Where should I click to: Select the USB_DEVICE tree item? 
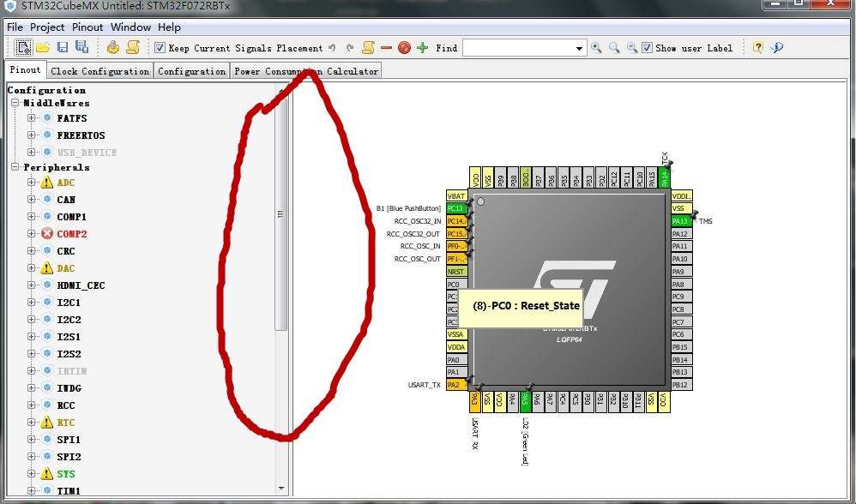point(87,153)
